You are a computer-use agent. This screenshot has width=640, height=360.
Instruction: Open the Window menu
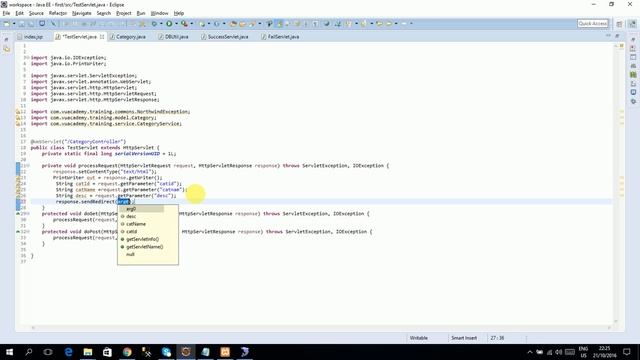point(159,13)
